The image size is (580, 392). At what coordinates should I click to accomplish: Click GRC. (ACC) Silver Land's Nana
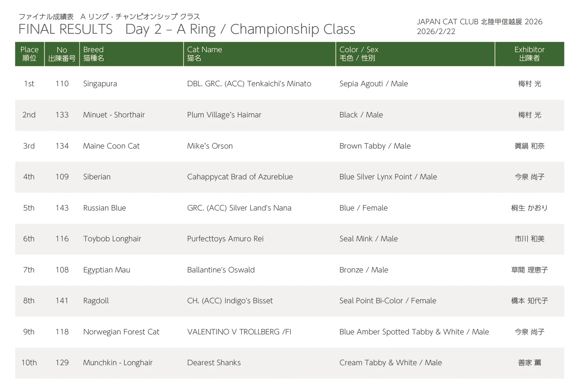pos(239,208)
